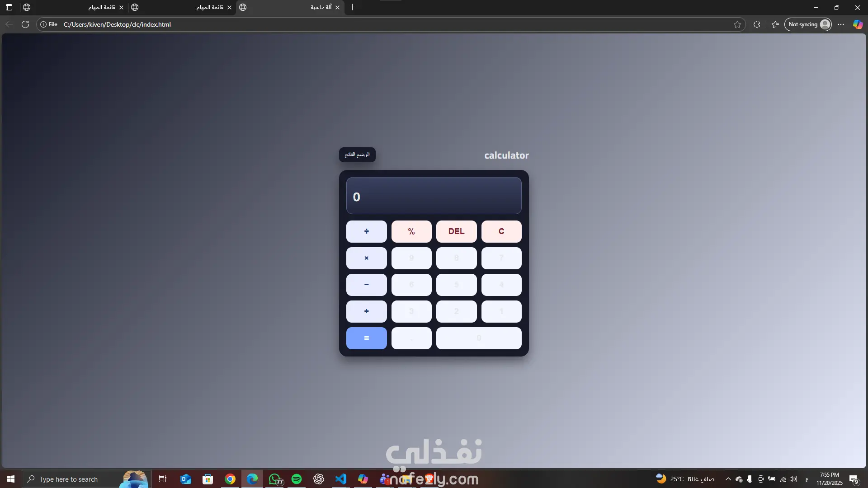Image resolution: width=868 pixels, height=488 pixels.
Task: Toggle the microphone tray icon
Action: 750,479
